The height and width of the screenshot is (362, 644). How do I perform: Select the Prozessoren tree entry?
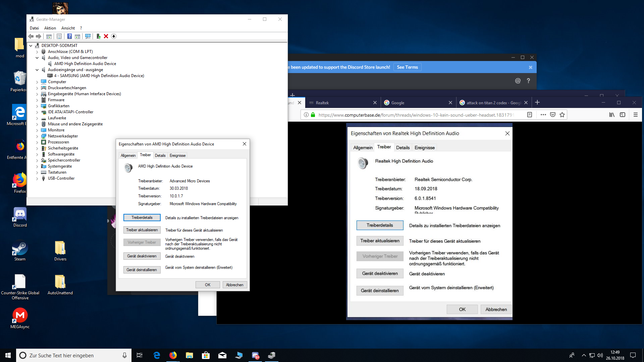pyautogui.click(x=58, y=142)
